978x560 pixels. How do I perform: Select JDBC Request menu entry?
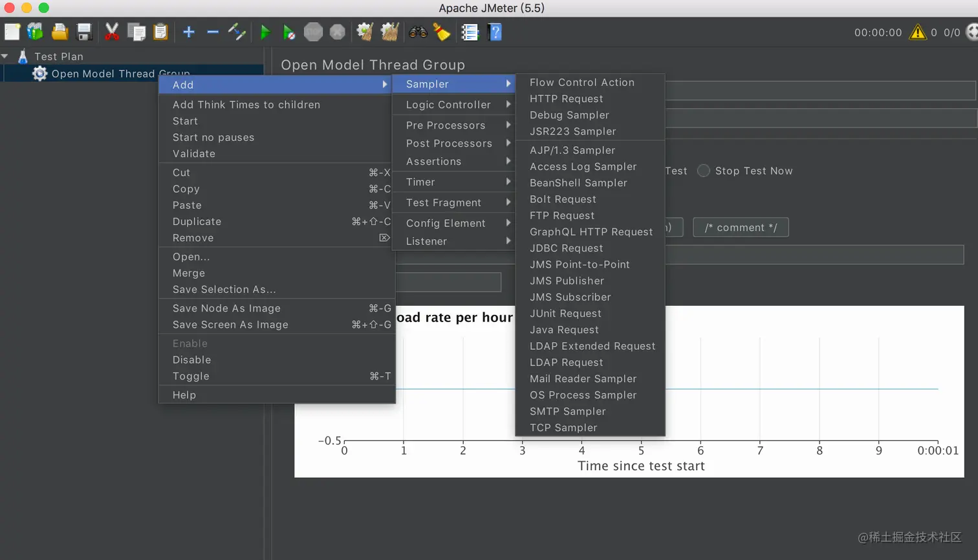click(x=590, y=248)
